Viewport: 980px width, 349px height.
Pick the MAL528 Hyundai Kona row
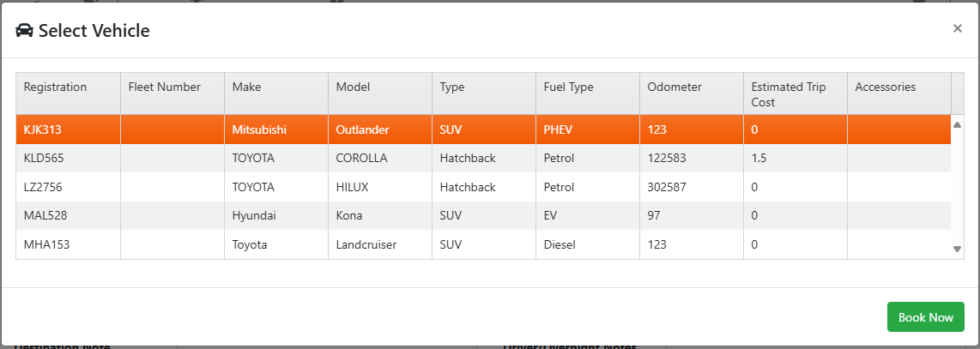click(483, 216)
